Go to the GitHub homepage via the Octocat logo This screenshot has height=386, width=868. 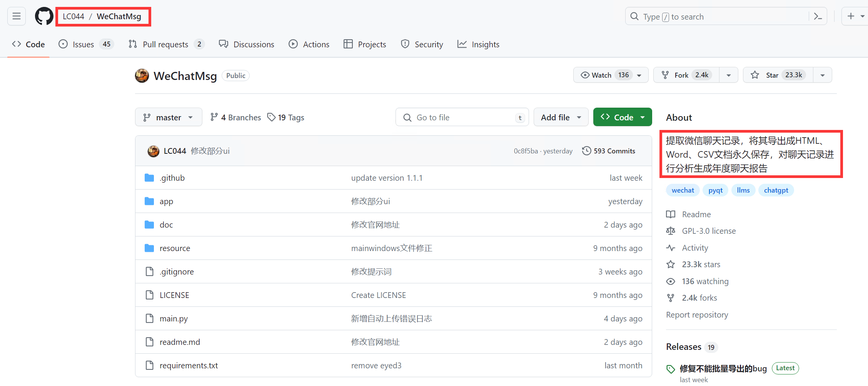(44, 16)
